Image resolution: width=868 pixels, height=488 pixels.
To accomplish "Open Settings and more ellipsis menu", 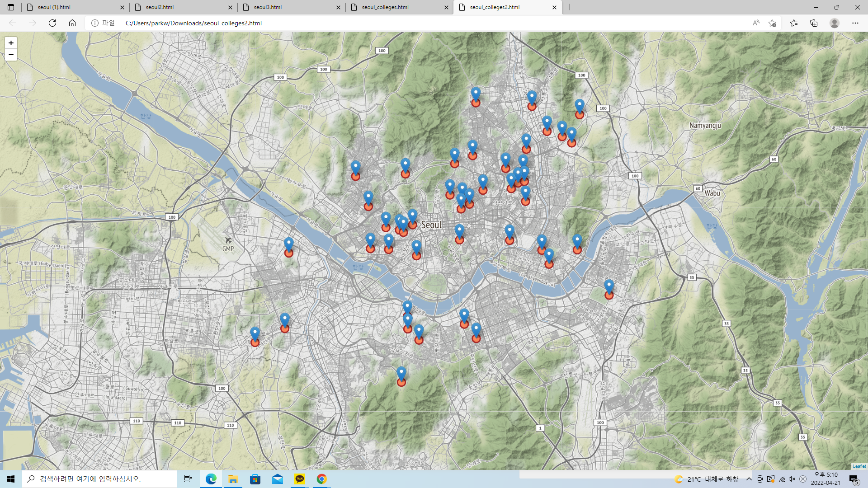I will [x=855, y=23].
